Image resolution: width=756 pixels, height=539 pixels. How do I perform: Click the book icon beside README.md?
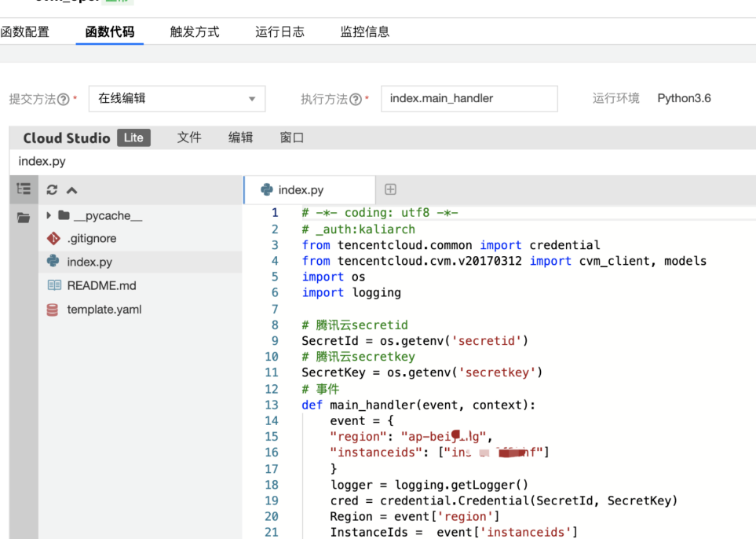[x=54, y=285]
